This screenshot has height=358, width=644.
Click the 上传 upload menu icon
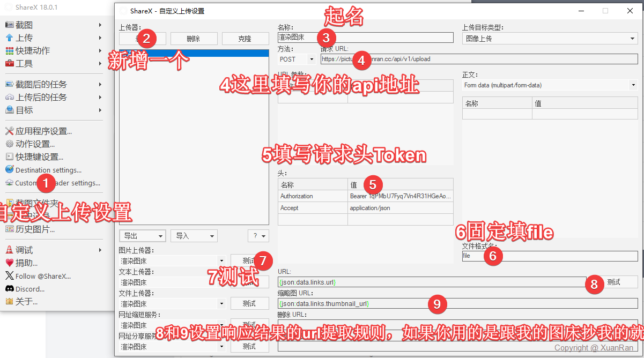pos(9,38)
